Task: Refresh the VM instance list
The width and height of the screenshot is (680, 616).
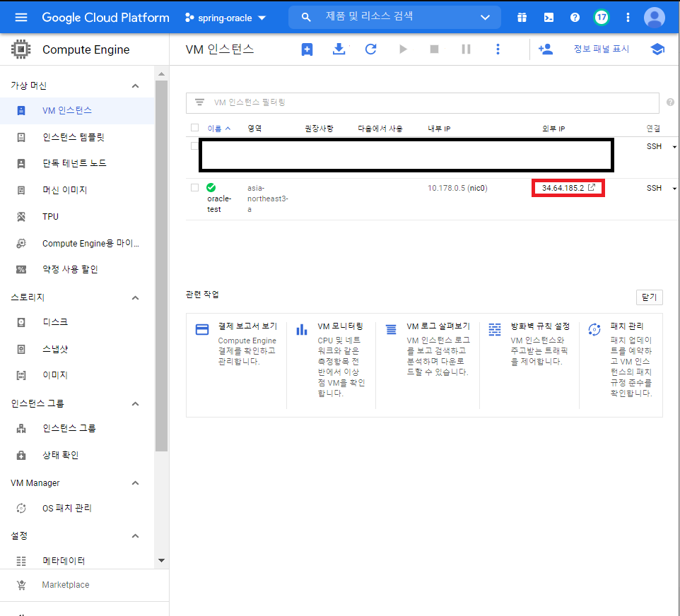Action: 370,49
